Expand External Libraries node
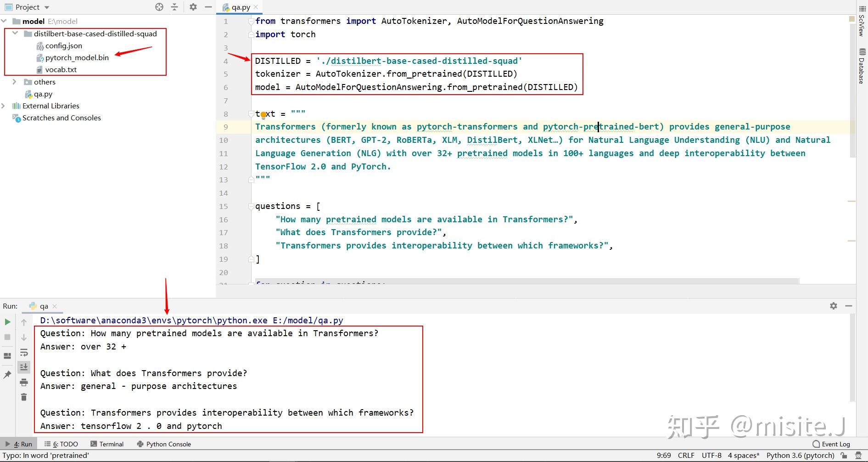Viewport: 868px width, 462px height. [x=4, y=106]
